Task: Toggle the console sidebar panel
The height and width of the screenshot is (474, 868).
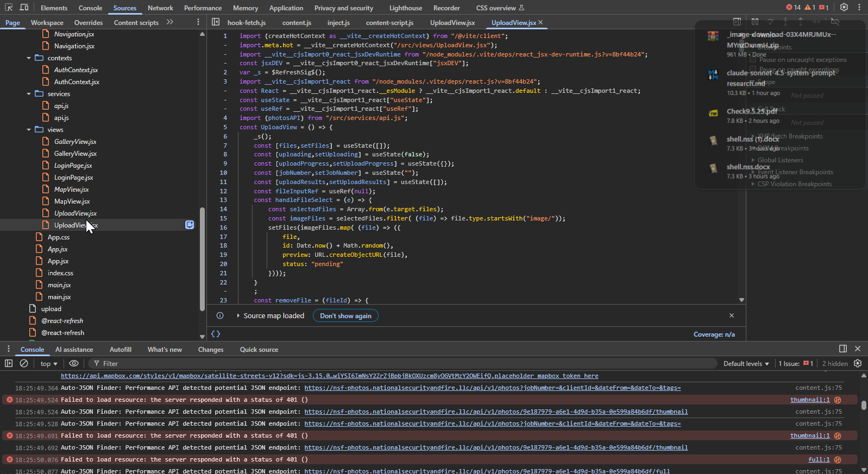Action: click(9, 363)
